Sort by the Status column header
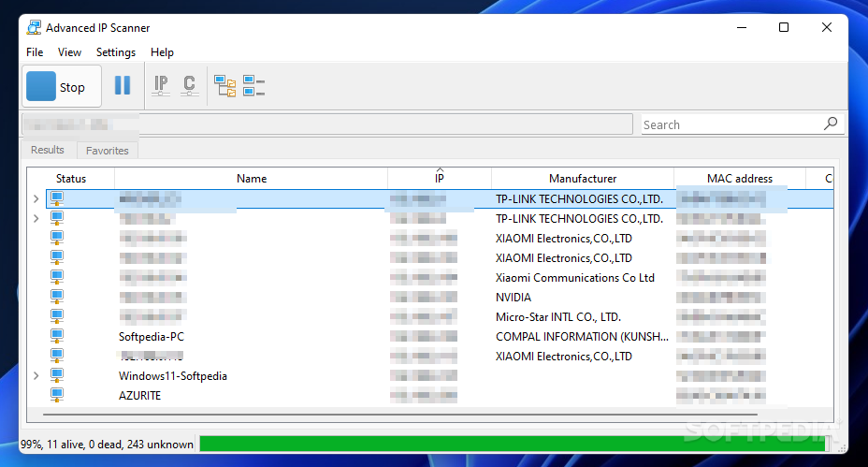868x467 pixels. [x=71, y=179]
